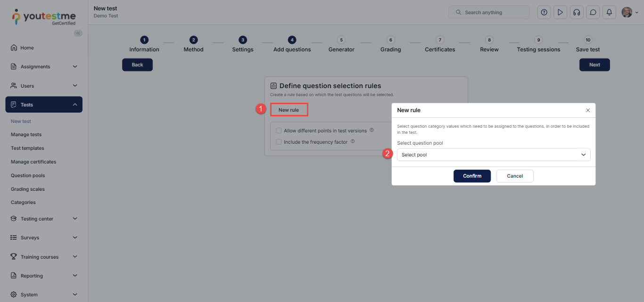Open the headset support icon
This screenshot has width=644, height=302.
[576, 13]
